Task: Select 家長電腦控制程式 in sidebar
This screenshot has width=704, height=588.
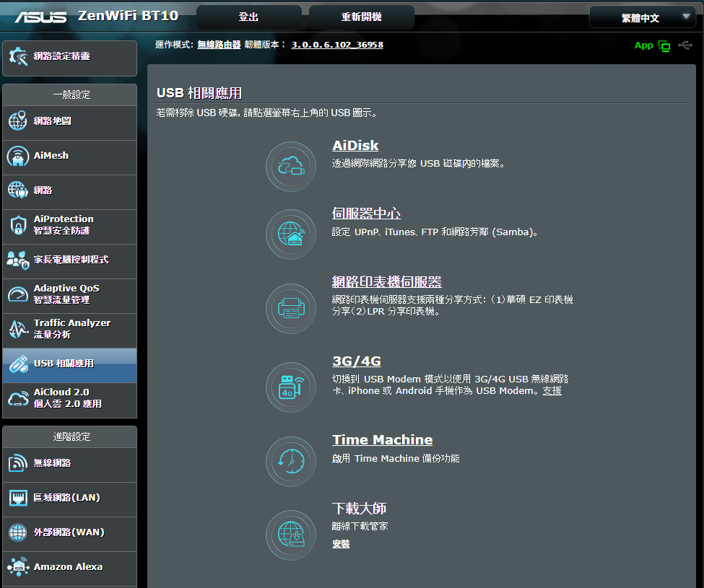Action: click(x=69, y=261)
